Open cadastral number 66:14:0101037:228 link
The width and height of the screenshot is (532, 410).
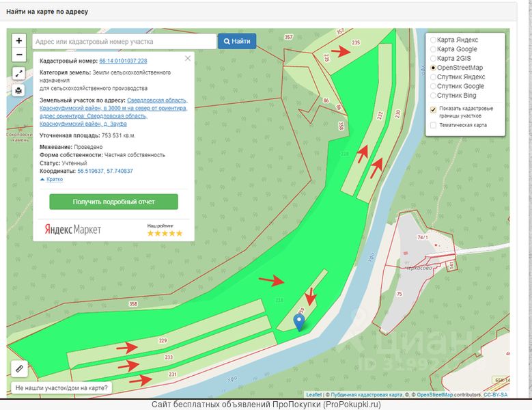[x=123, y=61]
